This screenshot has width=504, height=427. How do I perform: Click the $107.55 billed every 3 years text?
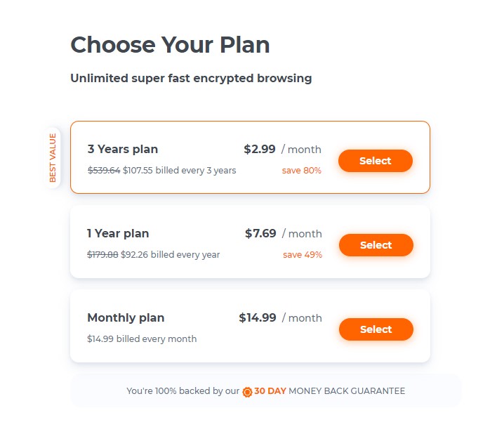[180, 171]
